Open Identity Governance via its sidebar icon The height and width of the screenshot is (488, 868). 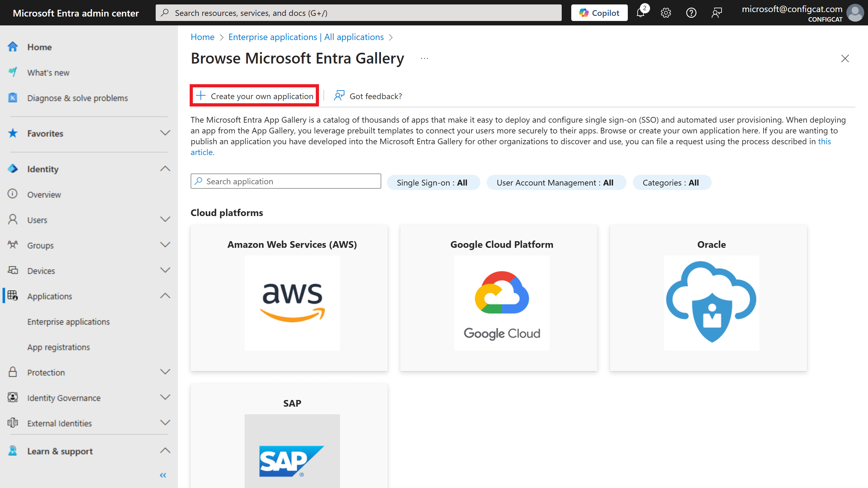click(x=12, y=398)
